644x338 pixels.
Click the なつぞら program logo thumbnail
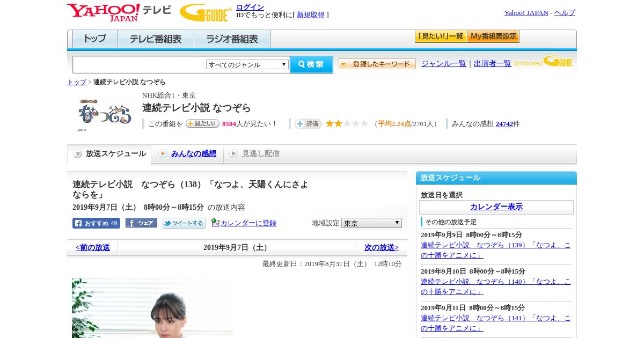[x=105, y=114]
